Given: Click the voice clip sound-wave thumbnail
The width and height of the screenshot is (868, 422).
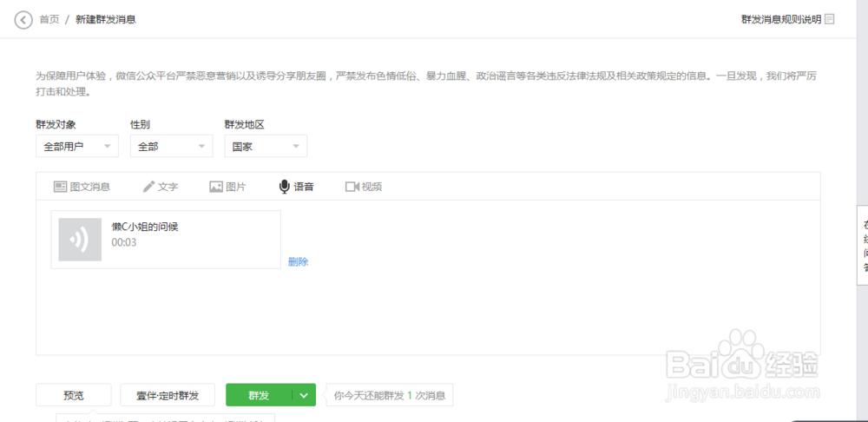Looking at the screenshot, I should pos(80,240).
